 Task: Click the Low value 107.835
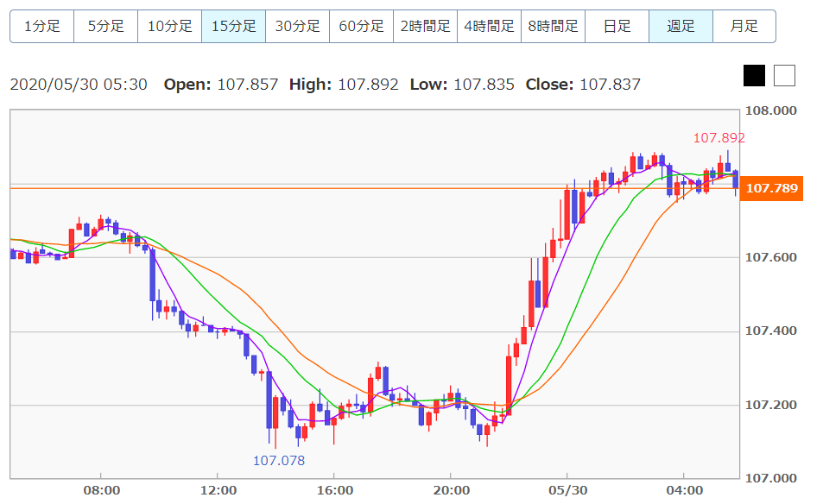(484, 85)
